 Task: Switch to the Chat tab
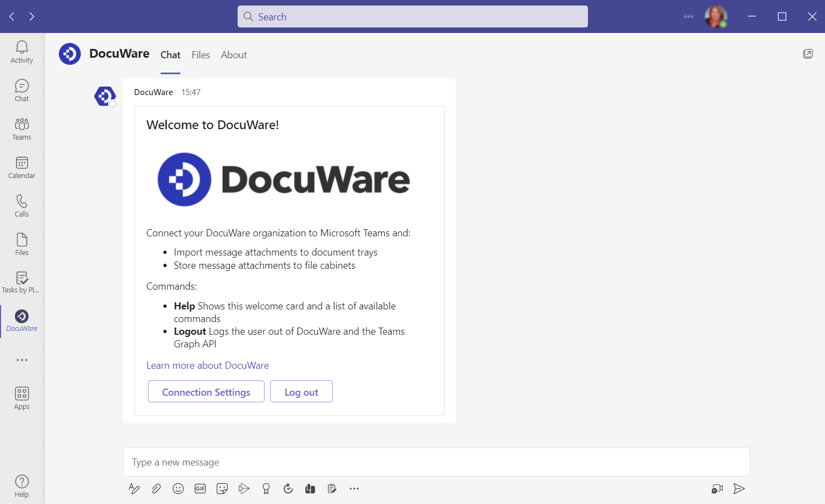(170, 55)
